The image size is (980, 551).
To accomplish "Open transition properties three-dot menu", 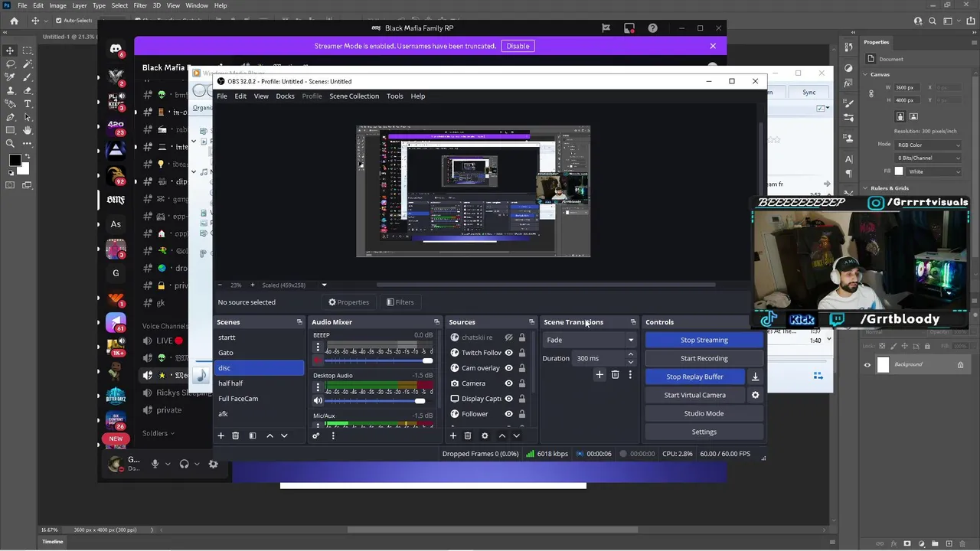I will [x=630, y=375].
